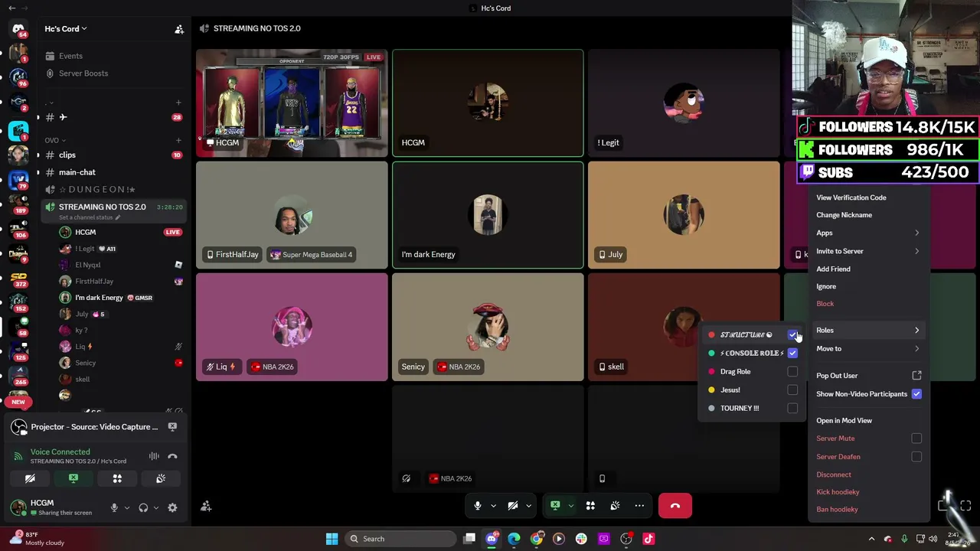Open Microsoft Edge from the taskbar

[514, 539]
